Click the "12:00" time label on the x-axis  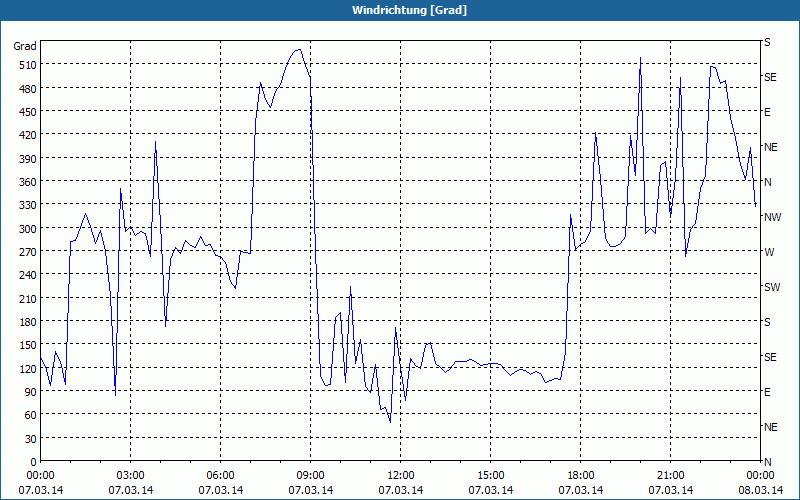coord(401,476)
